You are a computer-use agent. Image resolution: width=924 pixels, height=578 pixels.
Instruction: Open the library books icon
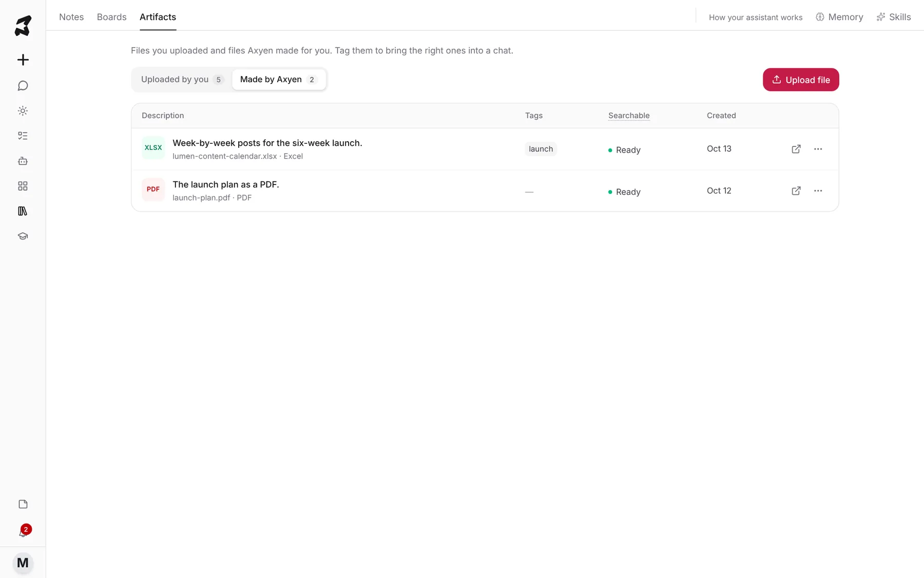pos(23,211)
